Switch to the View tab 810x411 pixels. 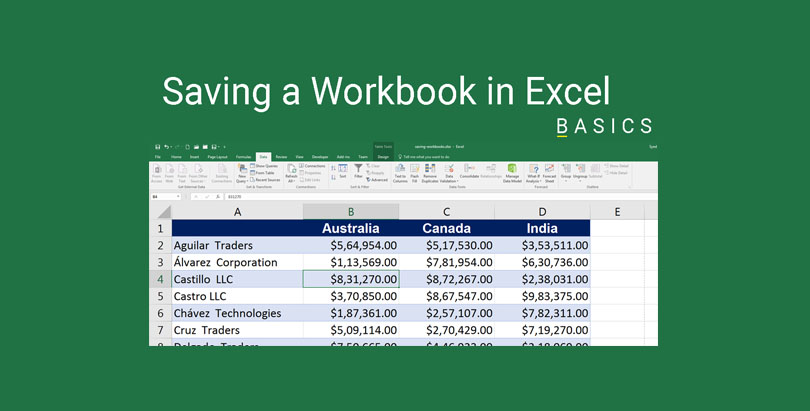299,157
